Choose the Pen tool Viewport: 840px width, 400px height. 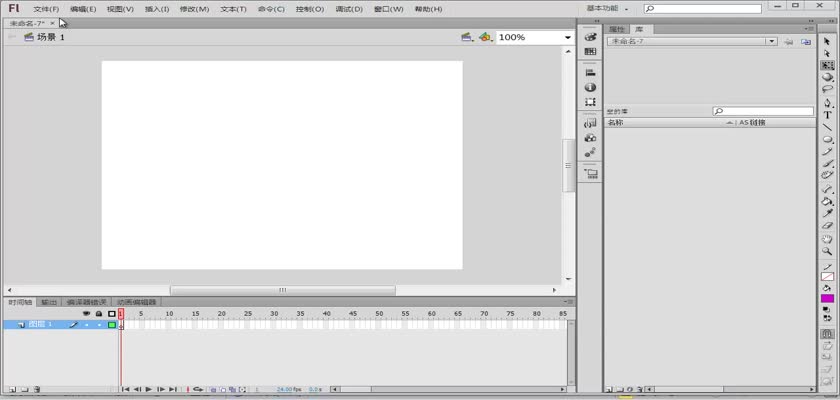[x=827, y=102]
